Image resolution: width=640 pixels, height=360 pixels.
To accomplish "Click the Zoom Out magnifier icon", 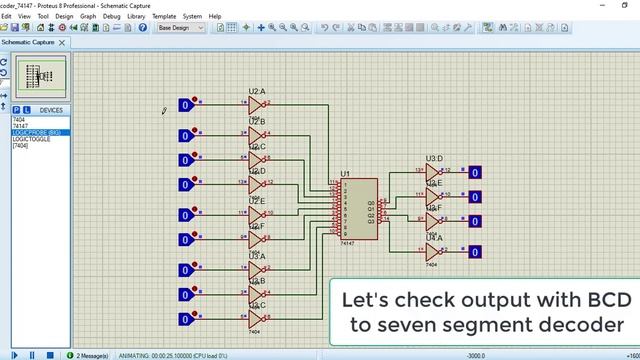I will (283, 27).
